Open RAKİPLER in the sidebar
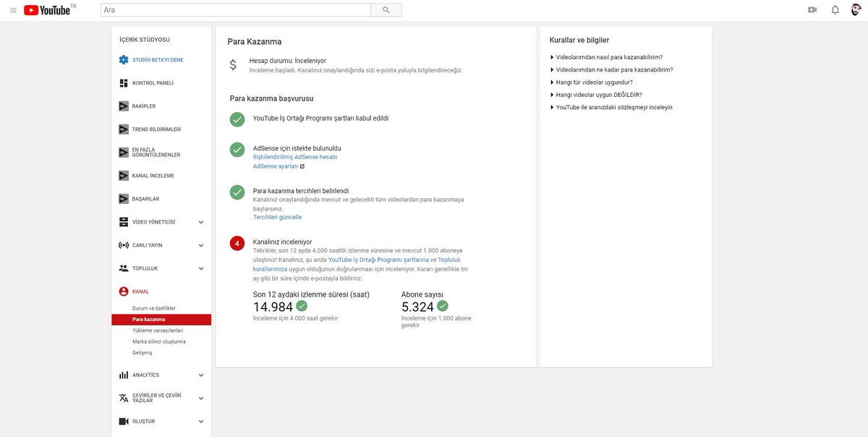Viewport: 868px width, 437px height. pos(144,106)
